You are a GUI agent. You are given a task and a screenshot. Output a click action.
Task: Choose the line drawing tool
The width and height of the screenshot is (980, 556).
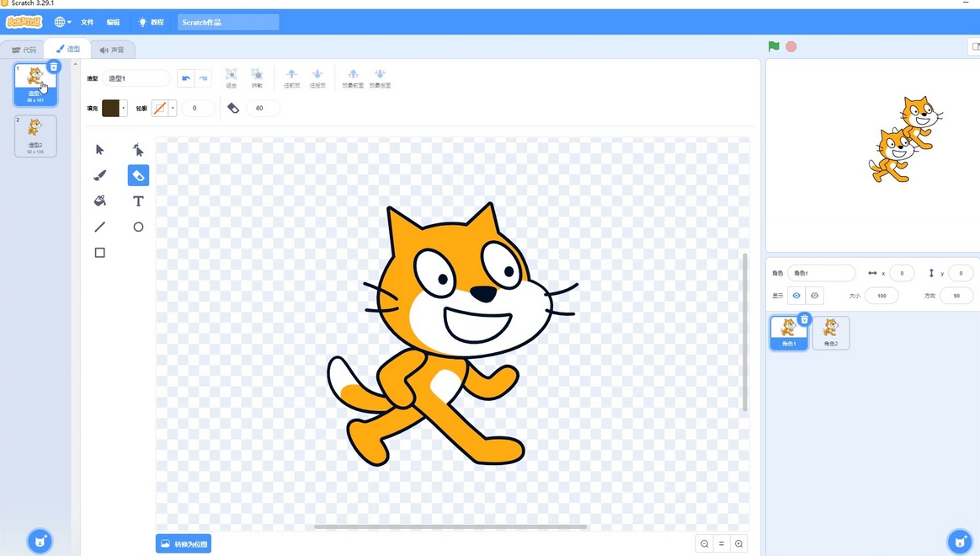pyautogui.click(x=100, y=227)
